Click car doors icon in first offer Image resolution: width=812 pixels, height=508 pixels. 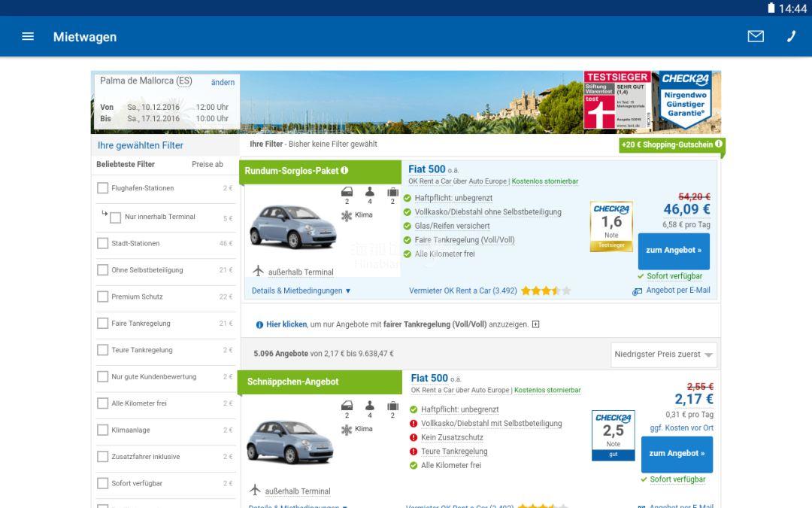[x=347, y=192]
